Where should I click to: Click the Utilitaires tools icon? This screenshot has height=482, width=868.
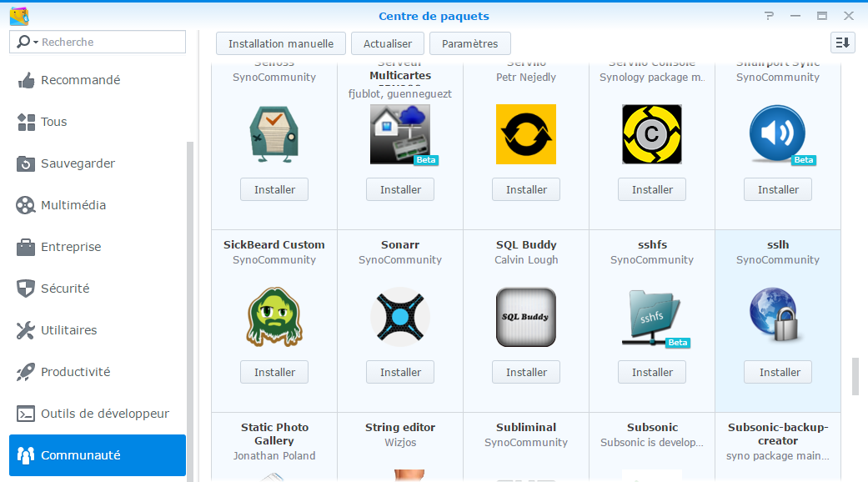click(x=26, y=330)
